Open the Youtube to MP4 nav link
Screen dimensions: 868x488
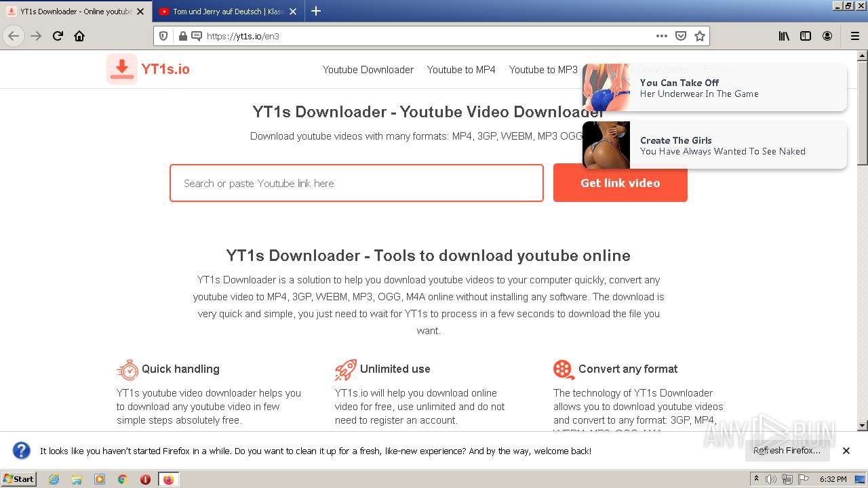point(461,70)
